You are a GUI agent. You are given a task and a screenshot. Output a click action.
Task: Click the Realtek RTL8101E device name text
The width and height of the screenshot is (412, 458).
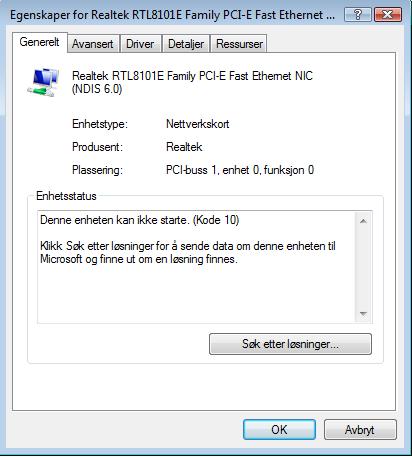(x=192, y=82)
